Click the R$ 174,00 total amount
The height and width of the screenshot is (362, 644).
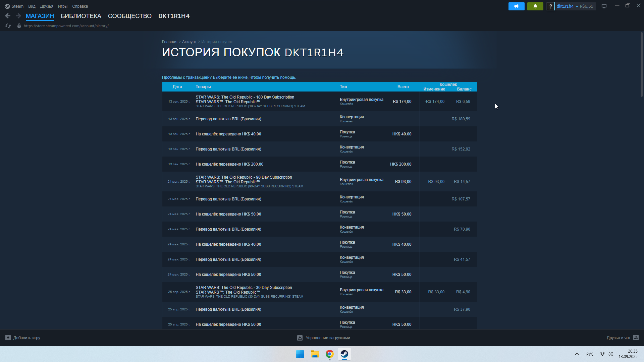(x=402, y=102)
